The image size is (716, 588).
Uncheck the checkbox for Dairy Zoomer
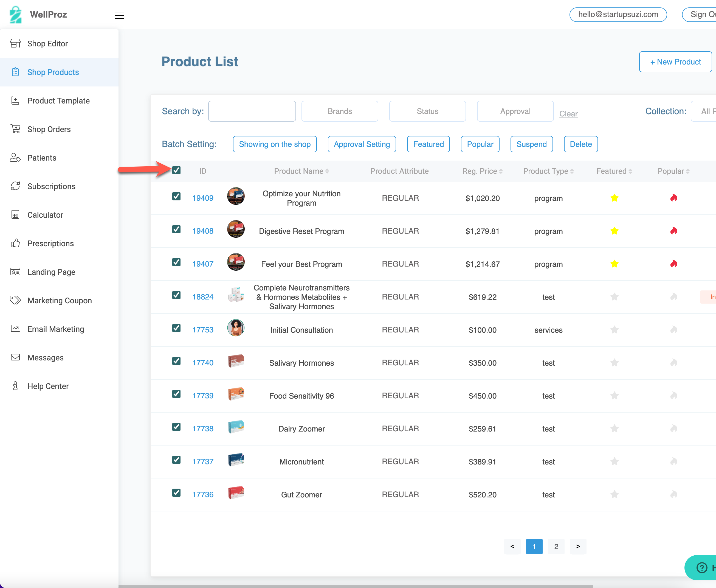click(176, 427)
